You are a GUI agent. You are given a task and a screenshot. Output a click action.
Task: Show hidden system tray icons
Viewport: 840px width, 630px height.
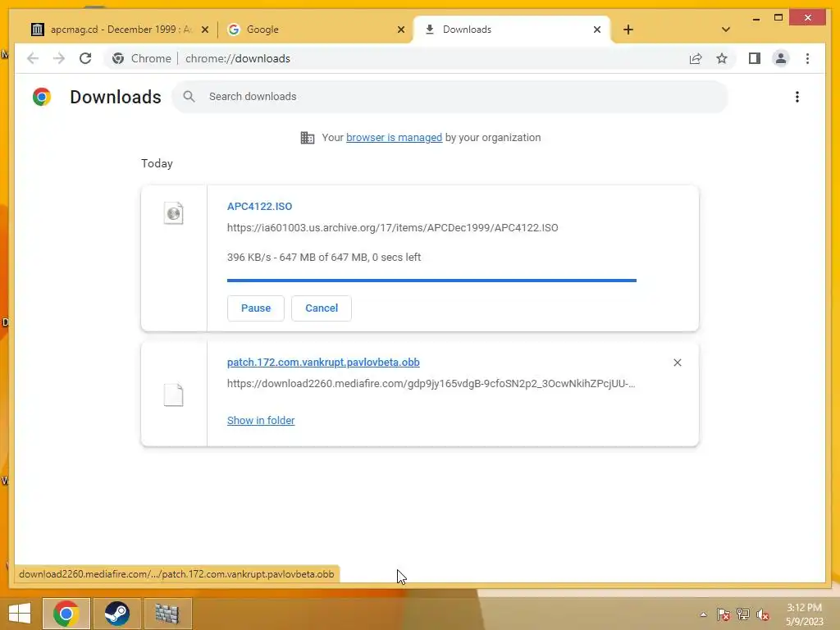point(703,614)
